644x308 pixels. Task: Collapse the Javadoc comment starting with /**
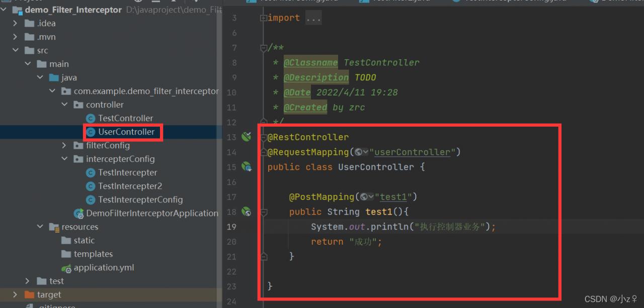(264, 48)
